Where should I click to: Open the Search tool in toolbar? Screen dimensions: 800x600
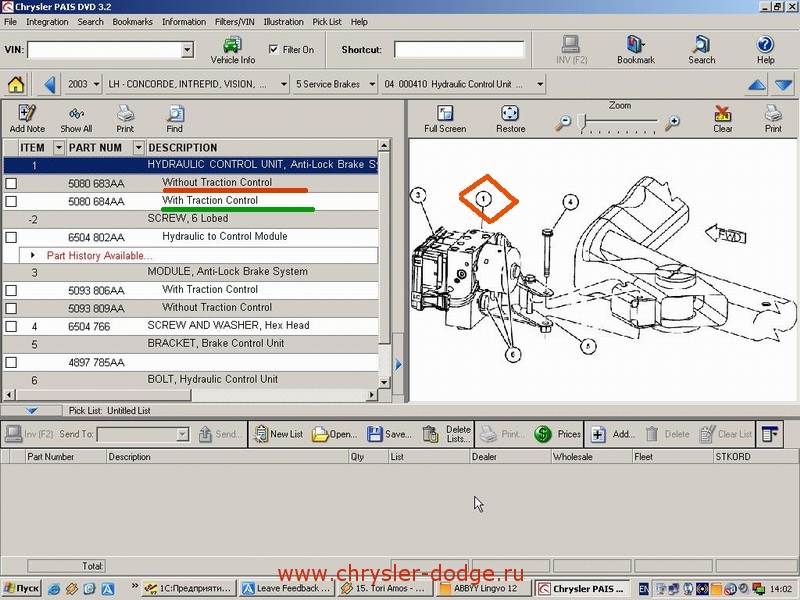point(702,50)
